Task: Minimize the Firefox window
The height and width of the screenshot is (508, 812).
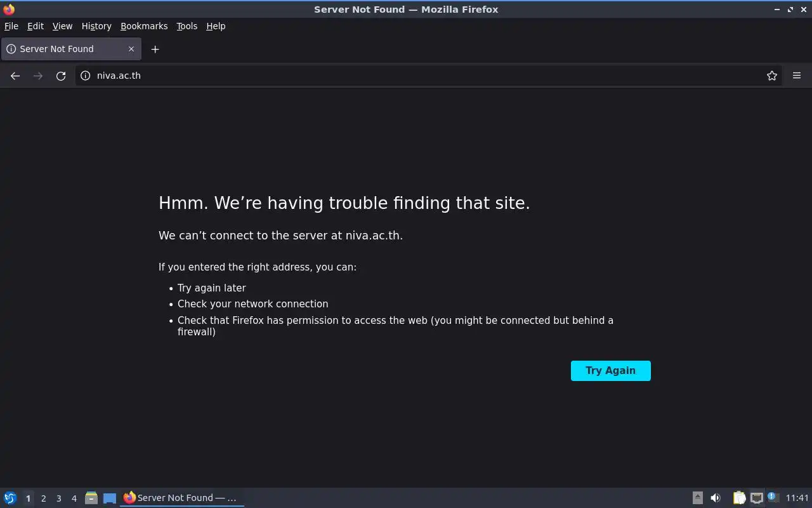Action: click(x=777, y=10)
